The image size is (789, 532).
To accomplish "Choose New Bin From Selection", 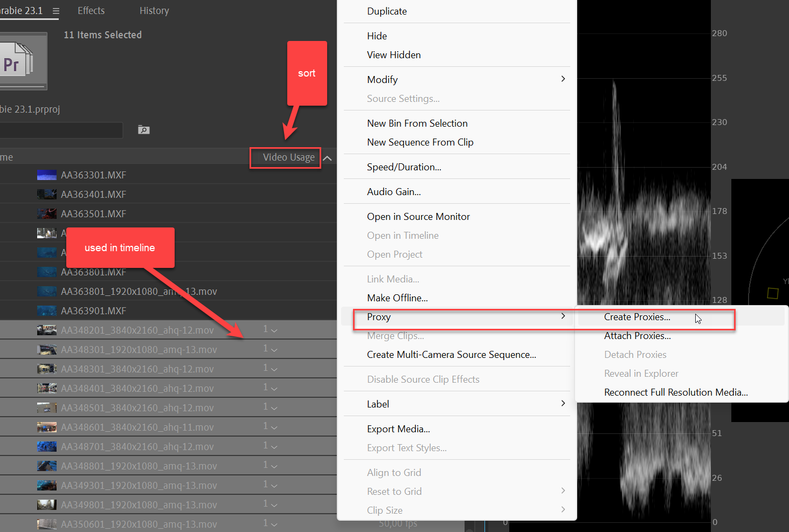I will [417, 123].
